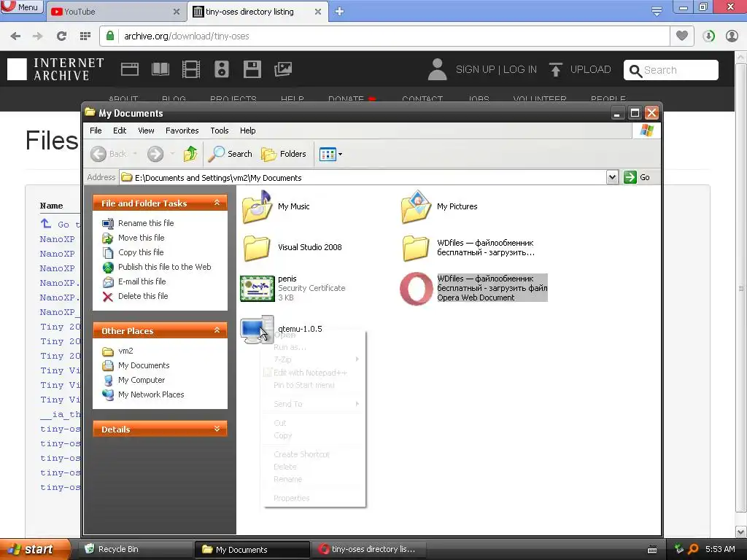This screenshot has height=560, width=747.
Task: Click the Opera downloads icon
Action: tap(709, 36)
